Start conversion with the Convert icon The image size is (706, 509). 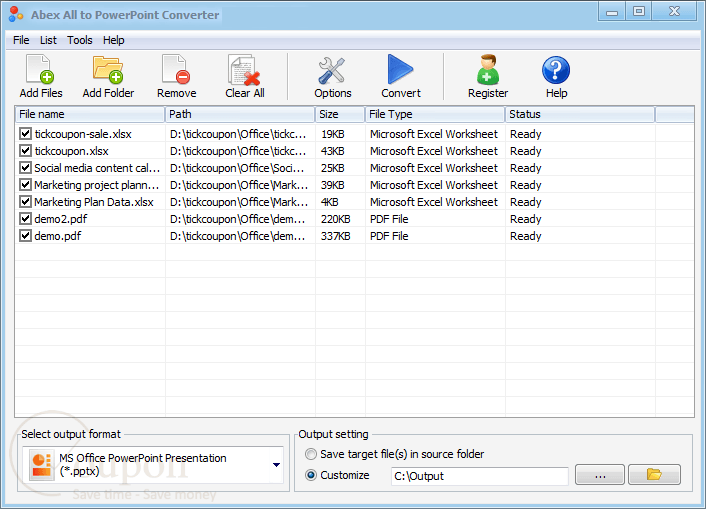[x=400, y=69]
